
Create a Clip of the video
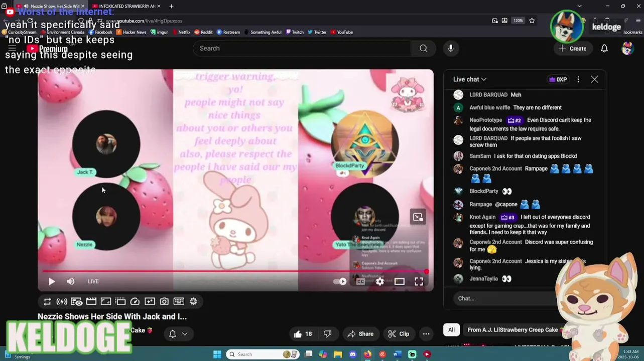pos(399,334)
